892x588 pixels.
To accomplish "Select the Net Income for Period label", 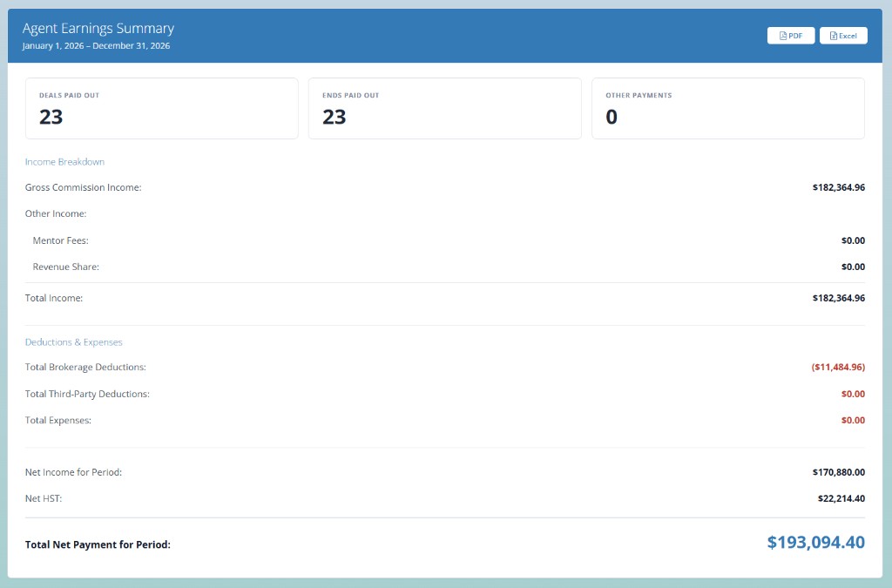I will click(x=73, y=472).
